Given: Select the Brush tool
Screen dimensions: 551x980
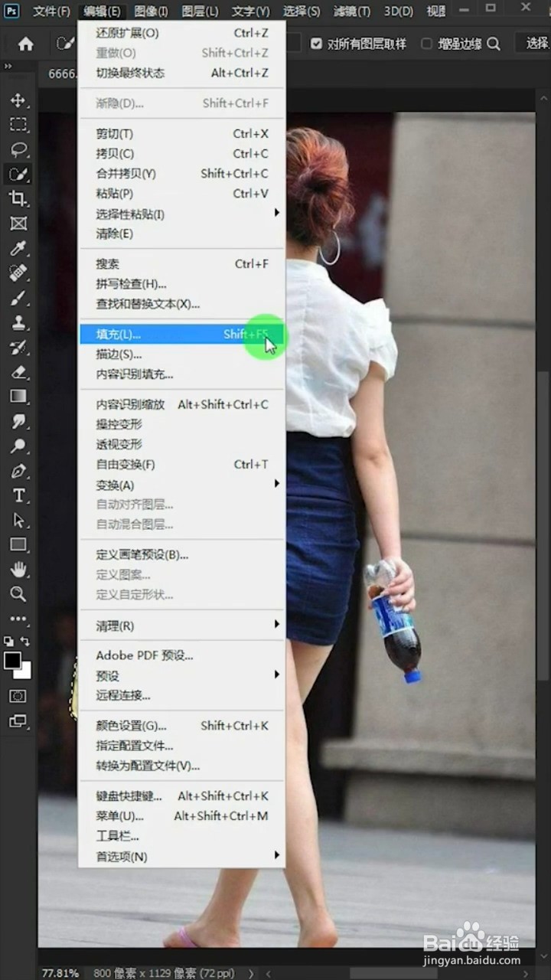Looking at the screenshot, I should pyautogui.click(x=18, y=298).
